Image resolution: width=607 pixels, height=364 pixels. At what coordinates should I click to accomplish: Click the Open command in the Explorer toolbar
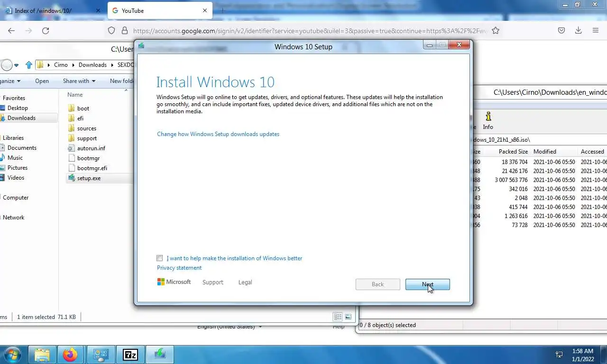(x=42, y=81)
